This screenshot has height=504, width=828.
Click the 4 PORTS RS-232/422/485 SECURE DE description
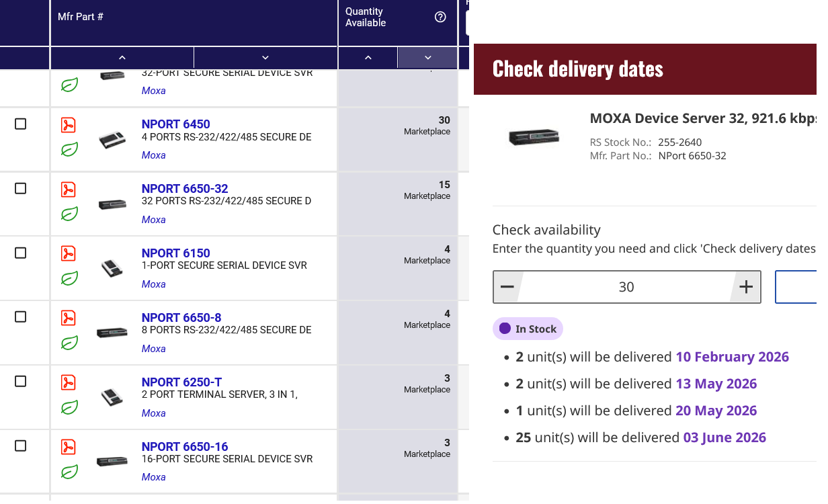(x=226, y=137)
